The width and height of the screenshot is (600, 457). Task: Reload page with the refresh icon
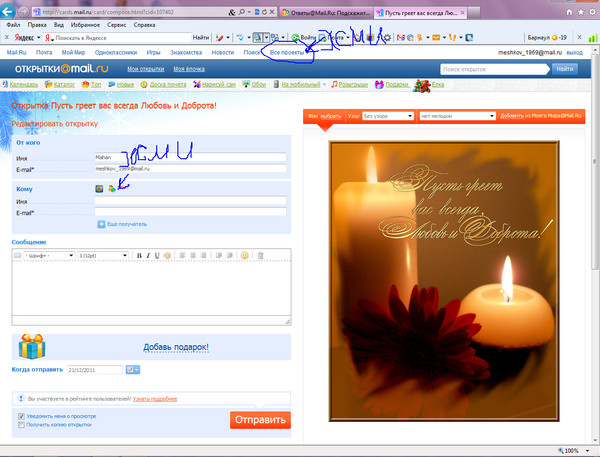264,12
